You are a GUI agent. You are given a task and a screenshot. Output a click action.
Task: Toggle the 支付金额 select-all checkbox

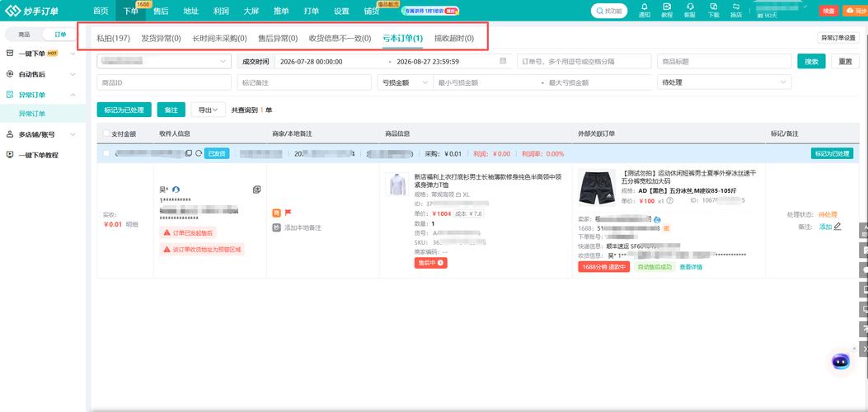coord(106,133)
